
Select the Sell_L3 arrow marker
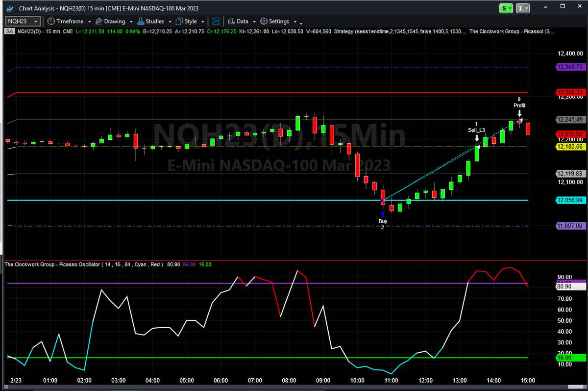point(476,138)
